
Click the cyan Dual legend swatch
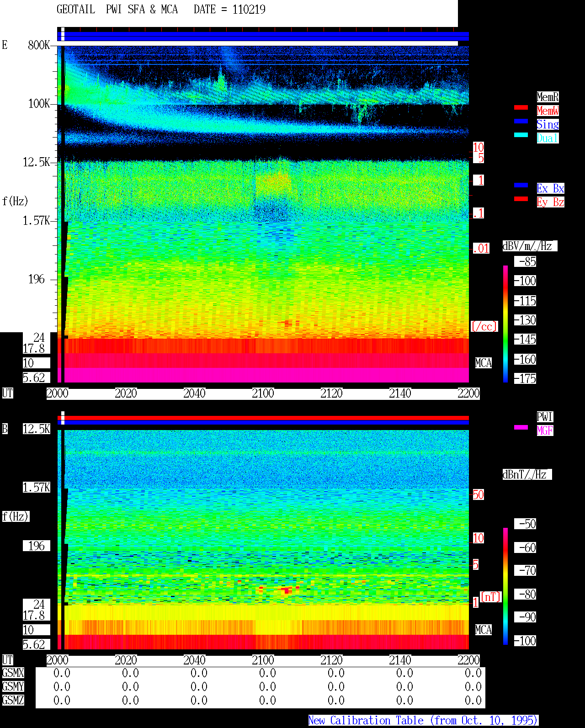coord(521,135)
